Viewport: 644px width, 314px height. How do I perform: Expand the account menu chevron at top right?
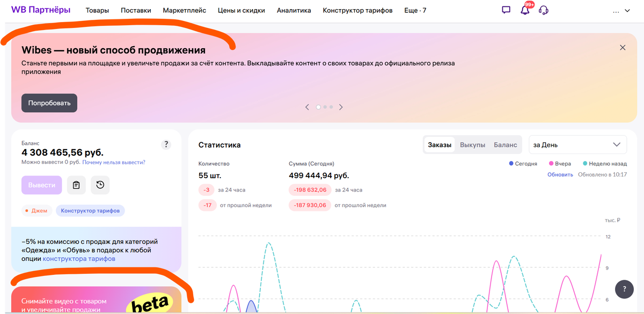click(x=627, y=10)
